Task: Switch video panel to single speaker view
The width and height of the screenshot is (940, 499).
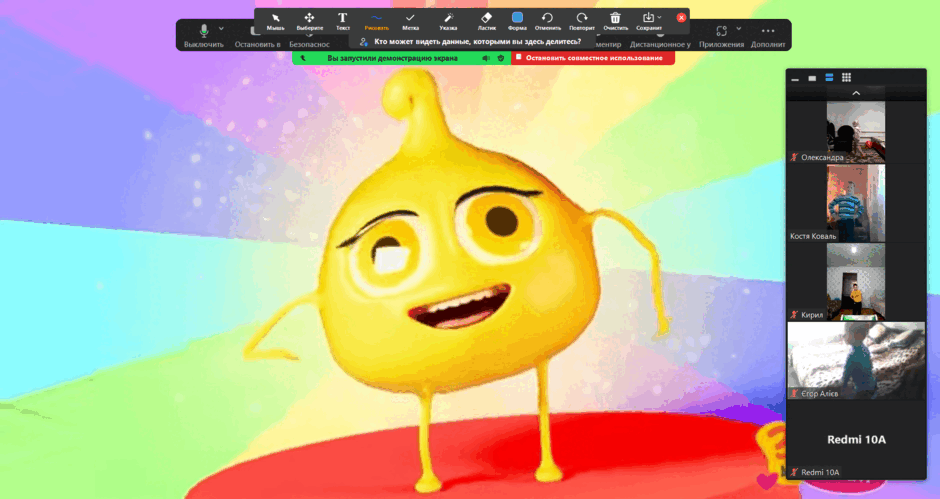Action: [x=812, y=78]
